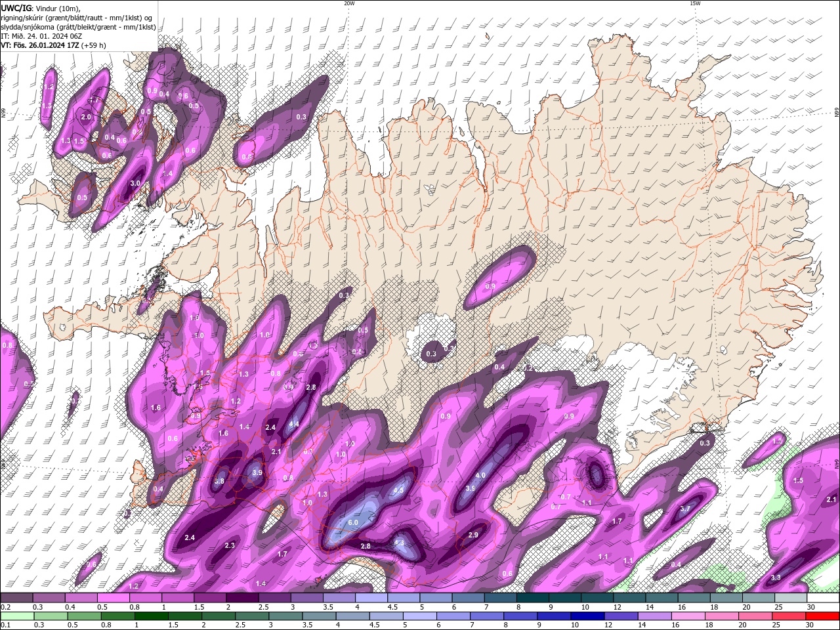Click the 'VT: Fös. 26.01.2024 17Z (+59 h)' valid time
The height and width of the screenshot is (630, 840).
(54, 45)
